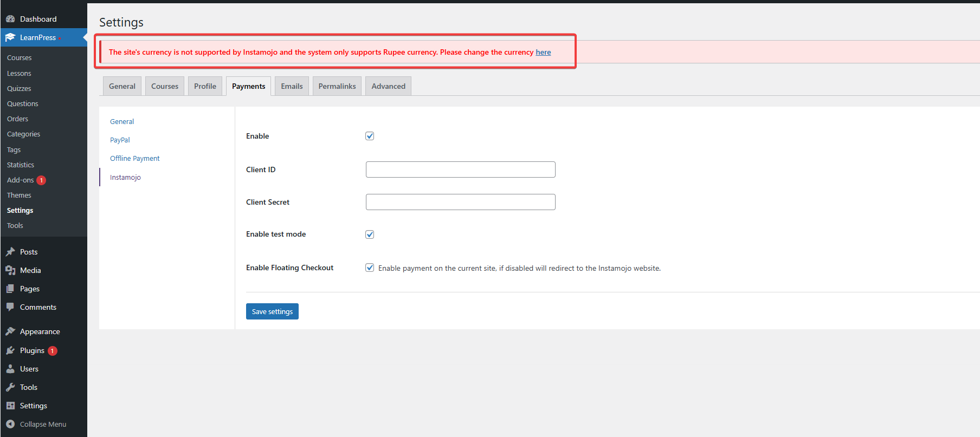
Task: Click the Plugins update count badge
Action: 52,351
